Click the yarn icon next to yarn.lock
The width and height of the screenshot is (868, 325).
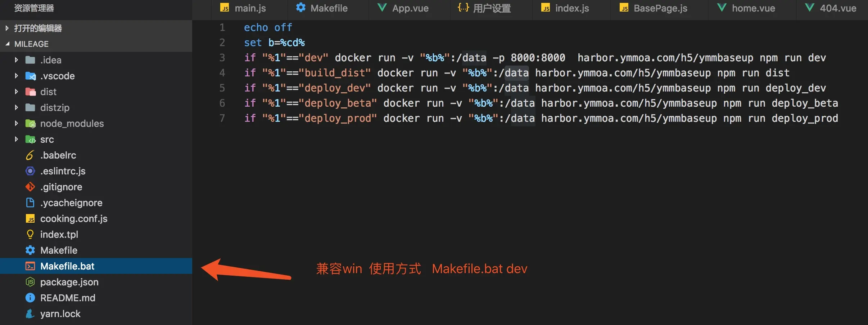tap(30, 314)
